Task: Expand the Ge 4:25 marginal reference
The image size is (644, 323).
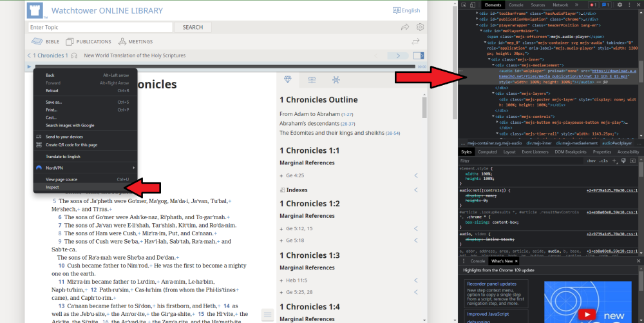Action: point(281,175)
